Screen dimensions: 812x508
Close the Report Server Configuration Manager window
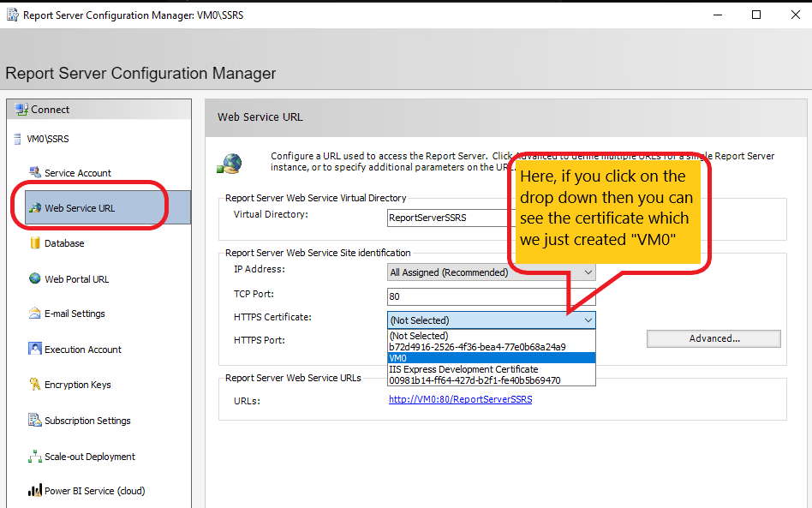796,15
